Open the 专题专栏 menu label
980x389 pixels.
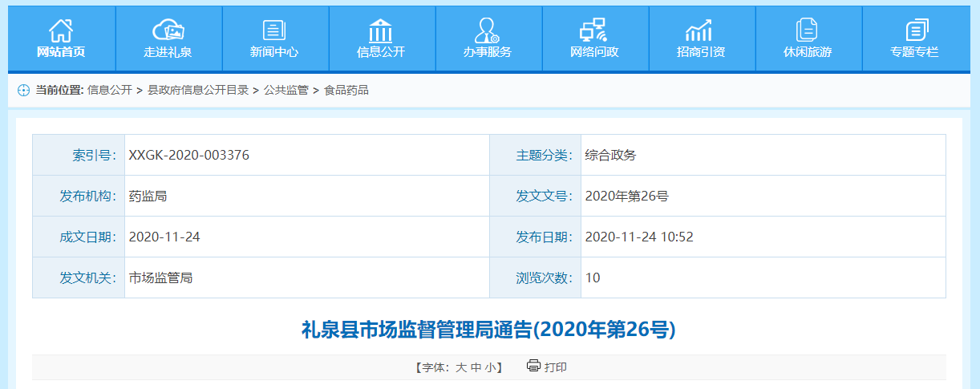coord(914,52)
